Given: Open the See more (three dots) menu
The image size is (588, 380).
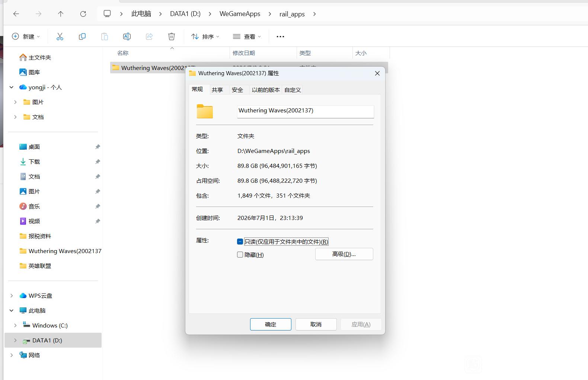Looking at the screenshot, I should pos(280,36).
